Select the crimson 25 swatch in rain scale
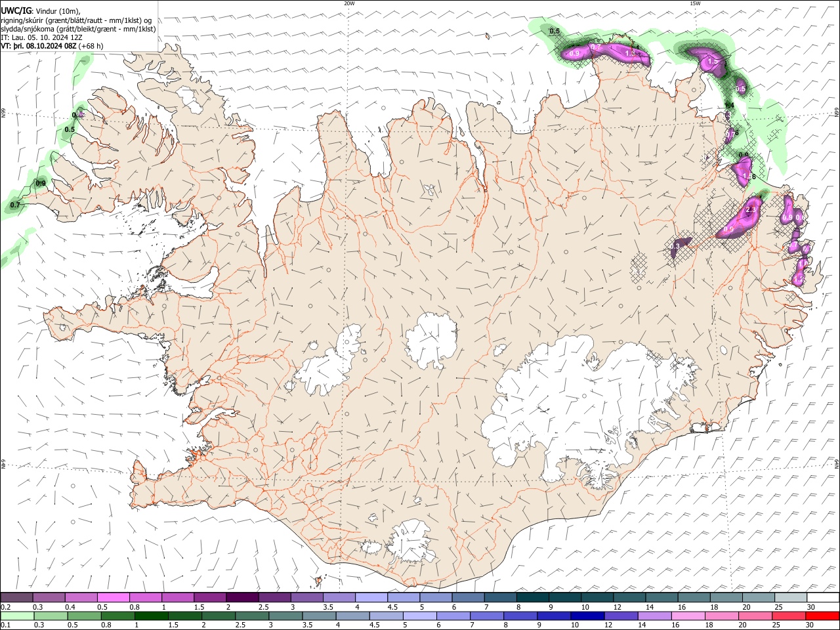Viewport: 840px width, 630px height. (x=788, y=616)
